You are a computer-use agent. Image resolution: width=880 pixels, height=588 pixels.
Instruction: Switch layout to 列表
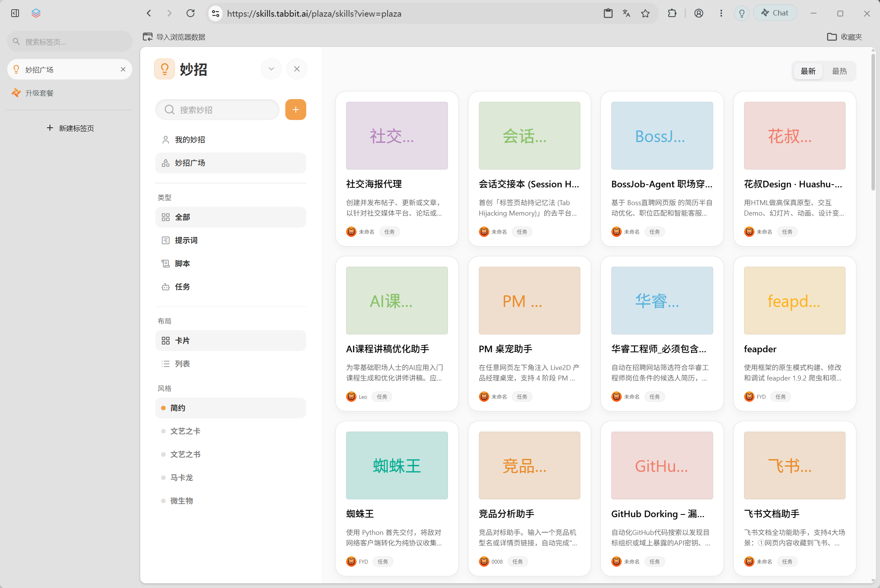point(231,364)
